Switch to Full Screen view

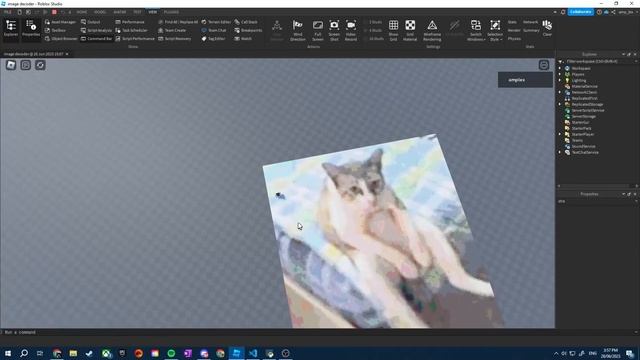tap(318, 30)
